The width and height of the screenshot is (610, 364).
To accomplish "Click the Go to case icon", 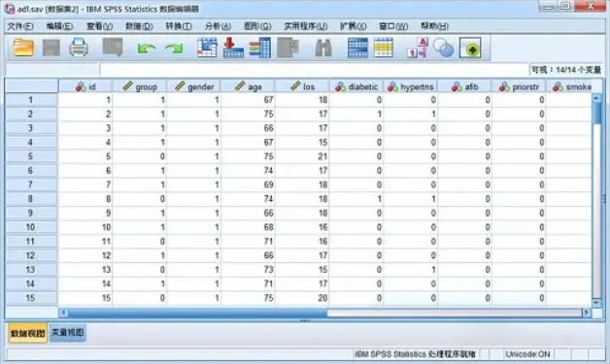I will coord(207,48).
